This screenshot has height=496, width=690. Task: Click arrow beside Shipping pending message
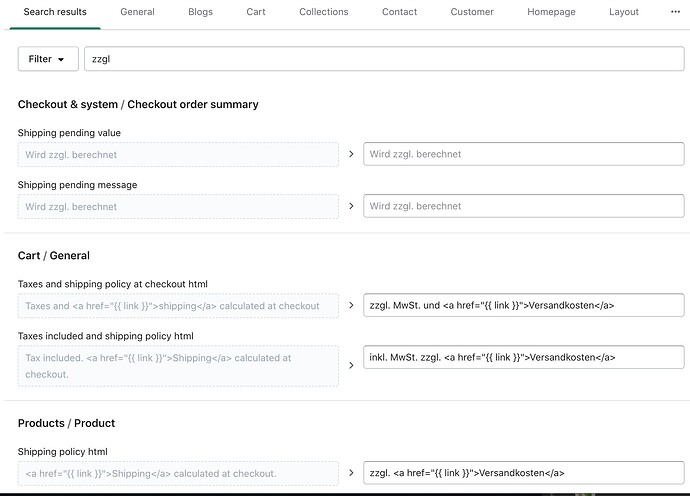351,206
